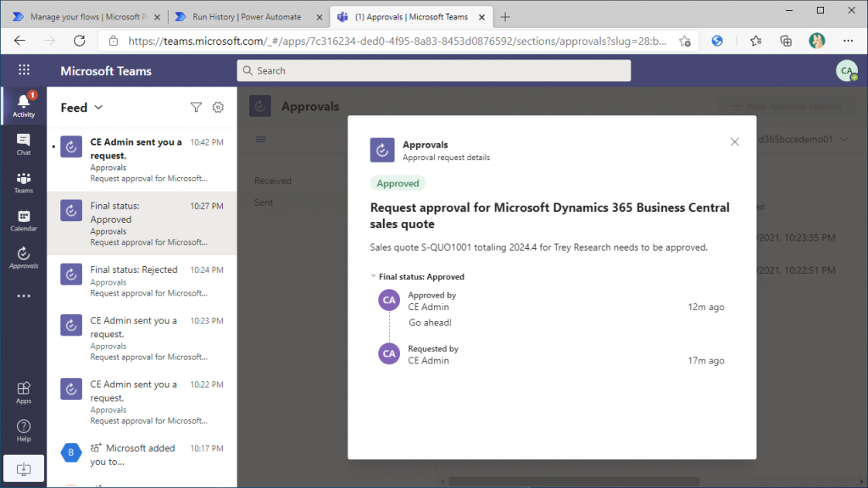Open Chat in the Teams sidebar
This screenshot has height=488, width=868.
click(23, 144)
